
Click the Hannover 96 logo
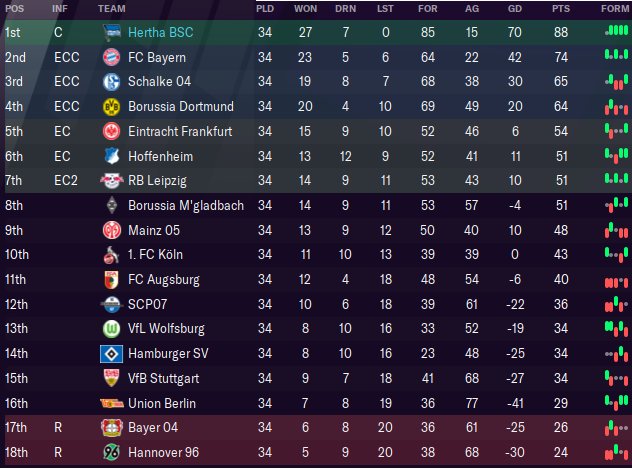coord(111,452)
